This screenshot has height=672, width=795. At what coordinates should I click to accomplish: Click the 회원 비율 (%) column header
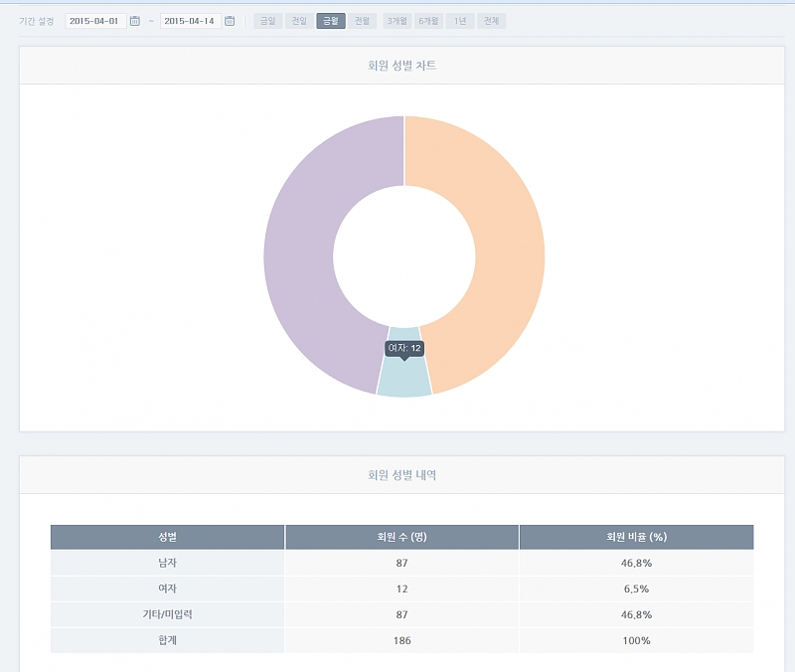tap(636, 537)
